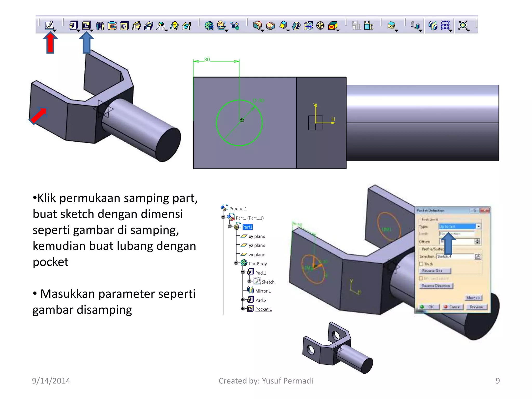Open the Sketcher tool dropdown arrow
532x399 pixels.
[55, 31]
